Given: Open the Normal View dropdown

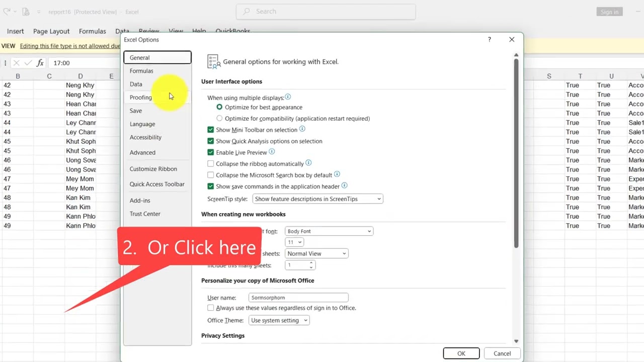Looking at the screenshot, I should [x=316, y=253].
